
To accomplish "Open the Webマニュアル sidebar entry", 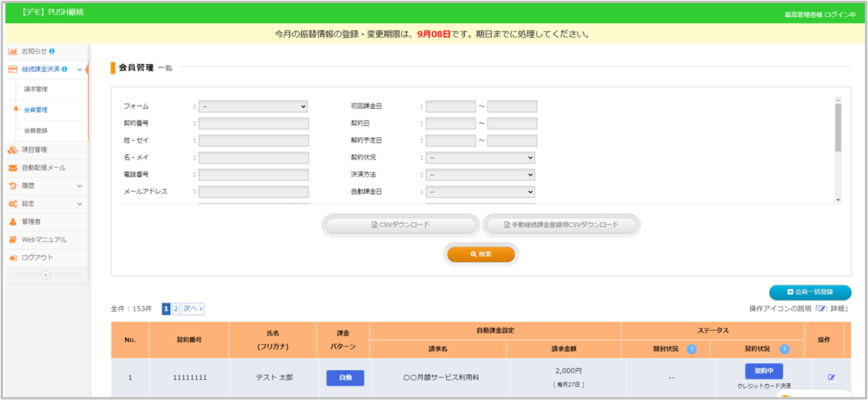I will [44, 239].
